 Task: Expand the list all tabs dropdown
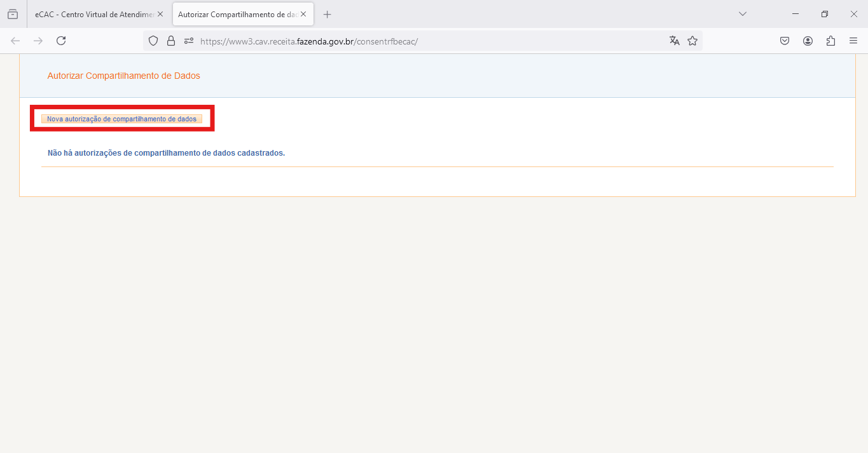[x=743, y=14]
